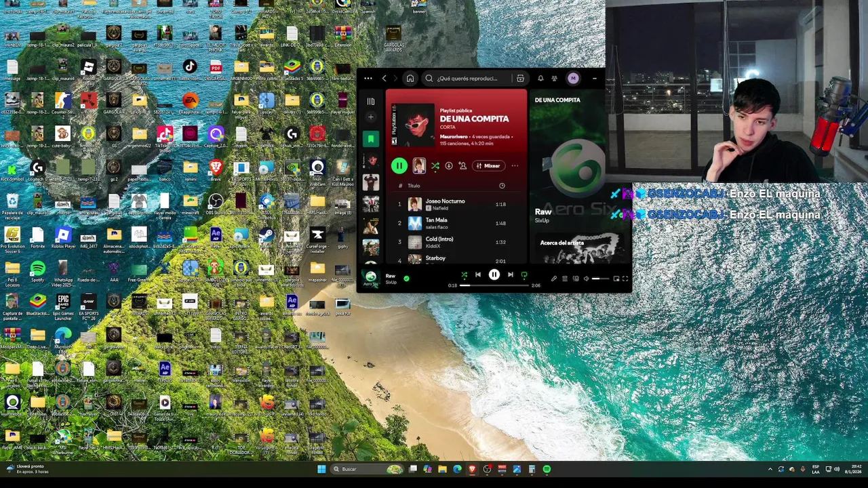Open Liked bookmark tile in Spotify sidebar

(371, 139)
